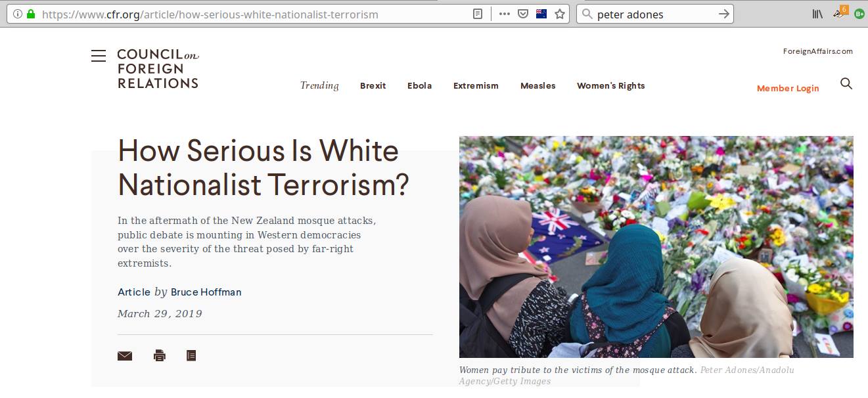868x398 pixels.
Task: Click the green B+ extension icon
Action: pyautogui.click(x=859, y=14)
